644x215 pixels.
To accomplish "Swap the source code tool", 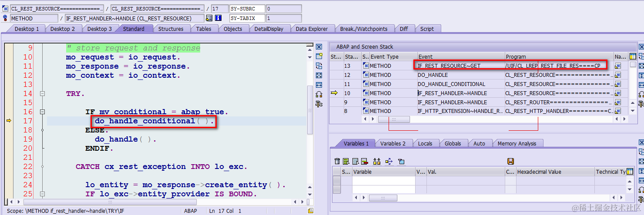I will tap(319, 66).
